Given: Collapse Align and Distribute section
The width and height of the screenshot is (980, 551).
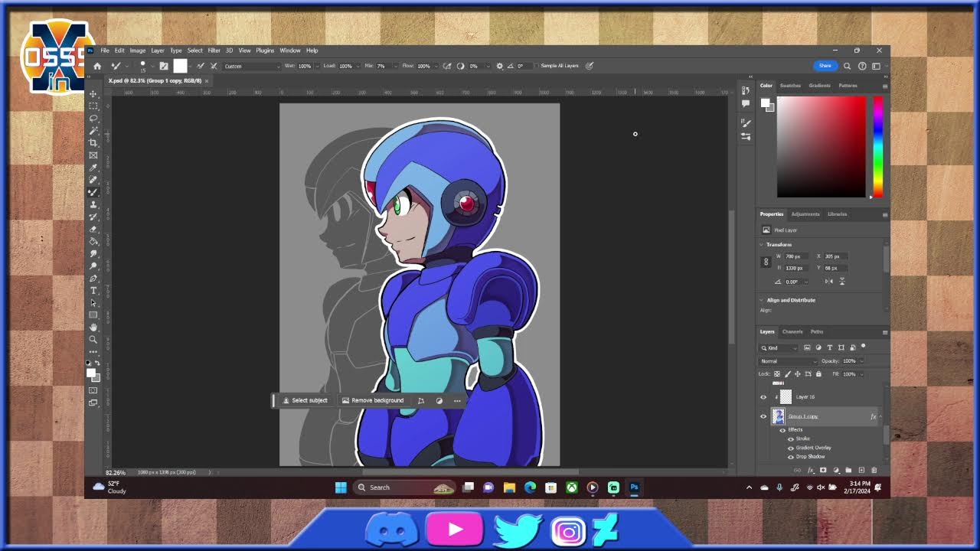Looking at the screenshot, I should pyautogui.click(x=762, y=300).
